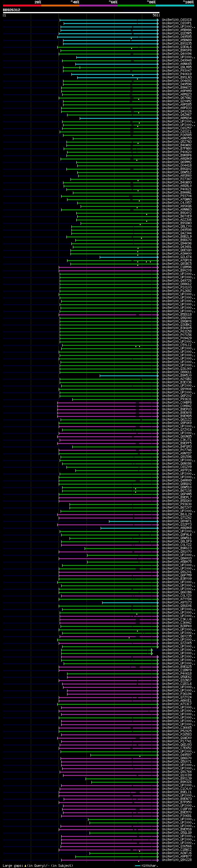Click the cyan alignment bar for UniRef100_A8MQ34

(119, 118)
